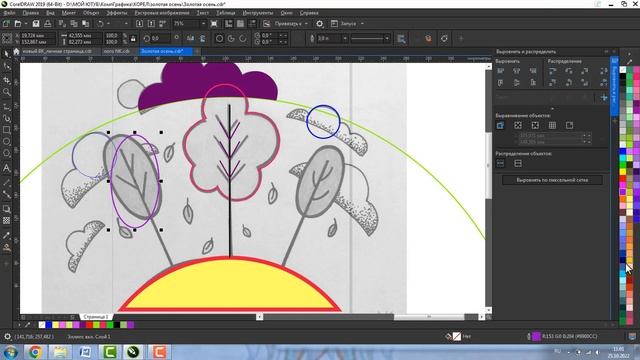
Task: Toggle Align to specified point option
Action: 569,125
